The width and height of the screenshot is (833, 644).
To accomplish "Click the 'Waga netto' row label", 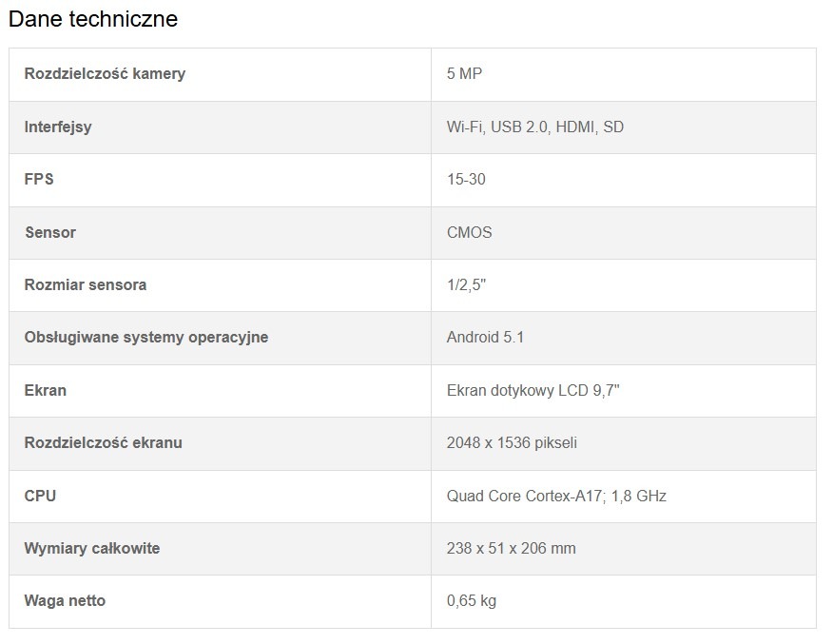I will [65, 600].
